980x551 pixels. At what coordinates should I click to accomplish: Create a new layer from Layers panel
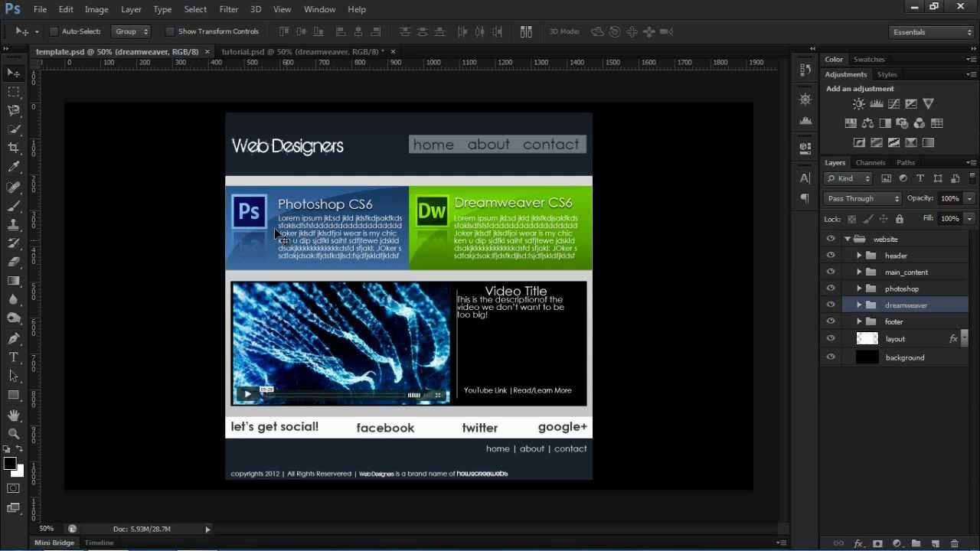[935, 543]
